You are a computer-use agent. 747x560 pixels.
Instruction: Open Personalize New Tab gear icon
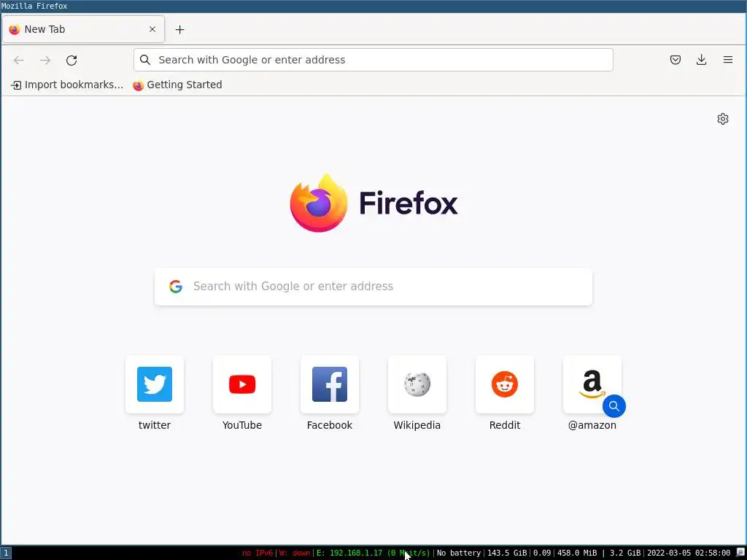723,119
